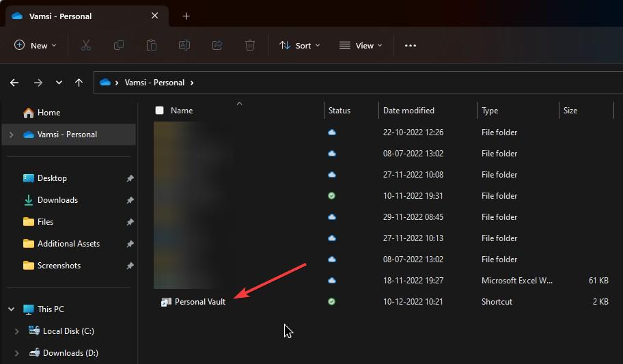Select the Personal Vault file name
This screenshot has height=364, width=623.
(200, 302)
